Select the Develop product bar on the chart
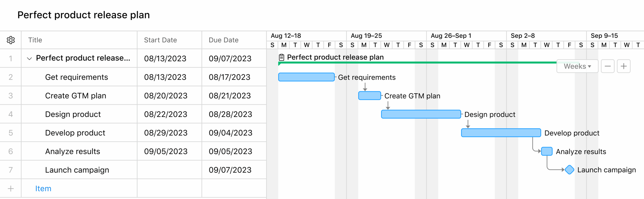Viewport: 644px width, 199px height. pos(501,133)
